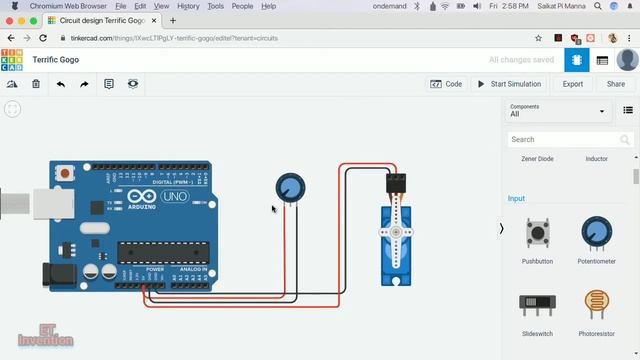
Task: Open the File menu
Action: pos(120,6)
